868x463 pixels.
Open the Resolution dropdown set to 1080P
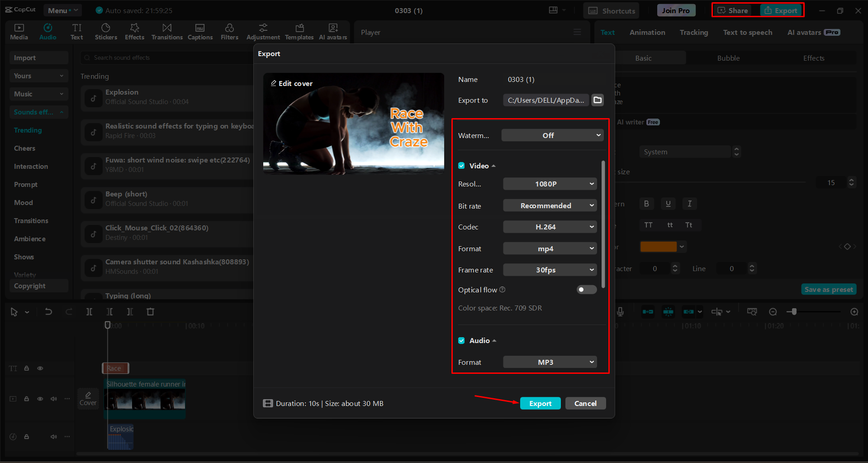[550, 184]
